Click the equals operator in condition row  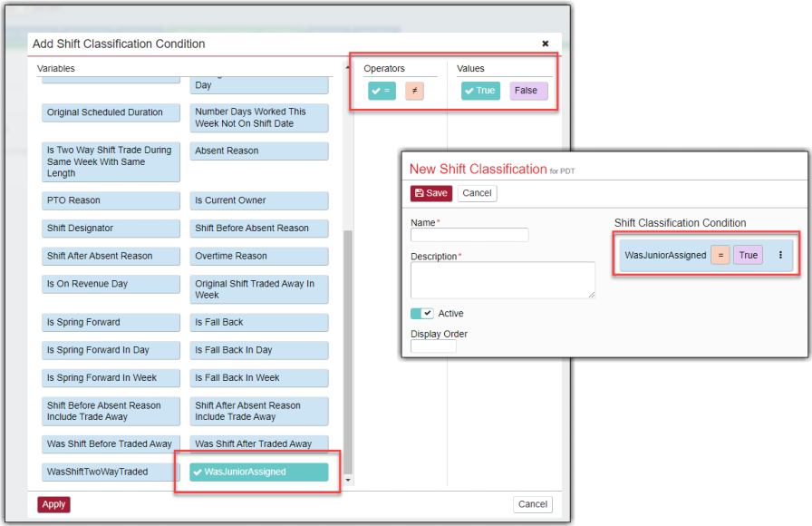point(720,256)
